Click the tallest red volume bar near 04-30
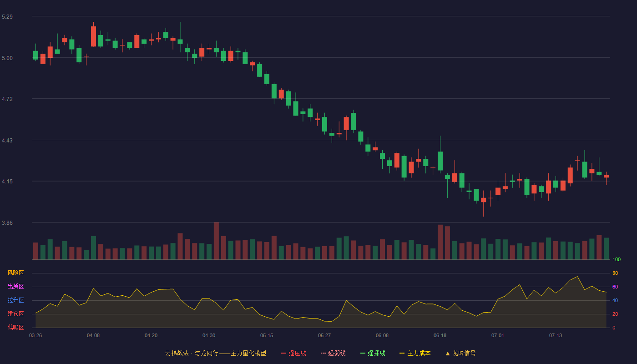The image size is (637, 364). (x=216, y=241)
